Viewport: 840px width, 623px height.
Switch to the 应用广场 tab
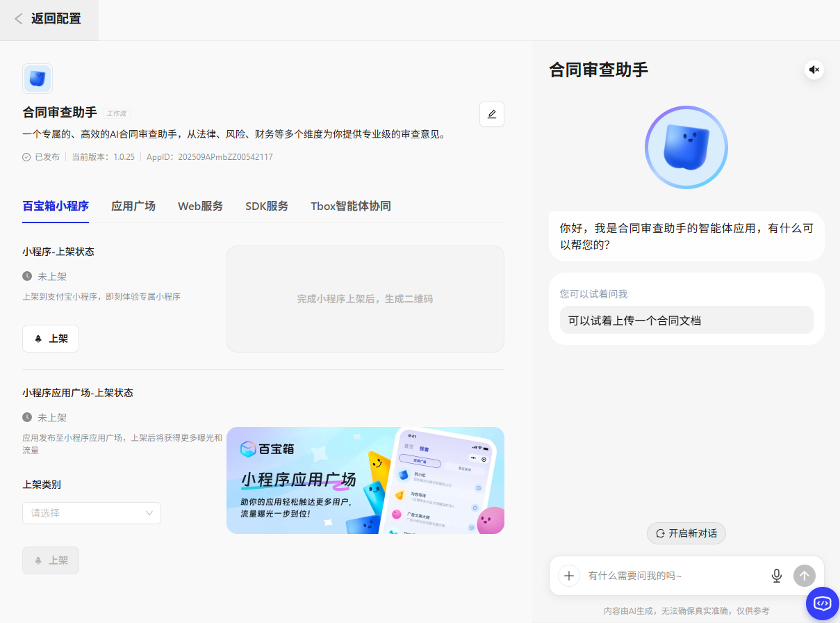pos(133,206)
